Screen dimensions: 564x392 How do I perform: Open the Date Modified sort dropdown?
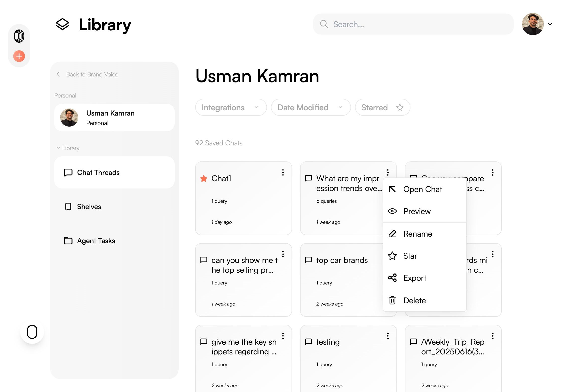pos(310,108)
